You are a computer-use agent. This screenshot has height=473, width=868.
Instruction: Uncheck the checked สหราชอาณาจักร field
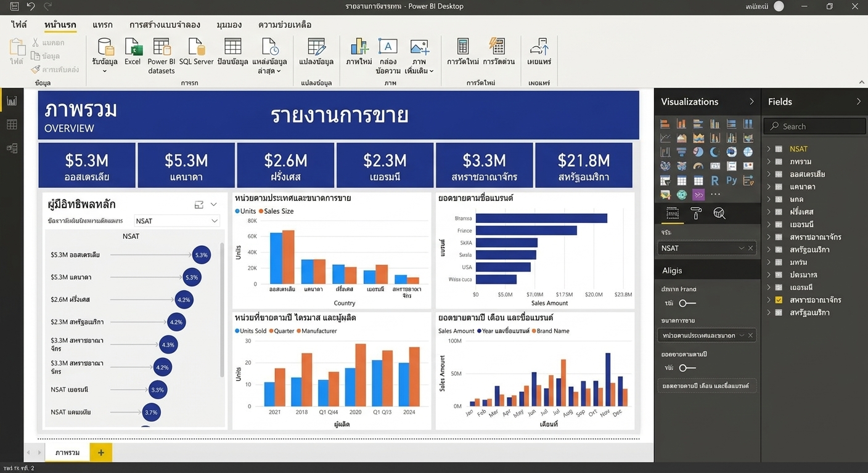pyautogui.click(x=779, y=300)
